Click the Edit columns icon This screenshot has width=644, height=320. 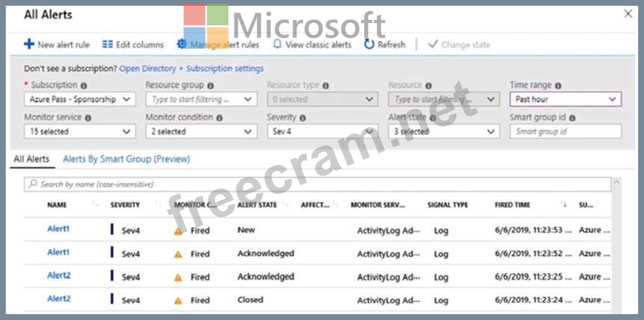coord(108,44)
